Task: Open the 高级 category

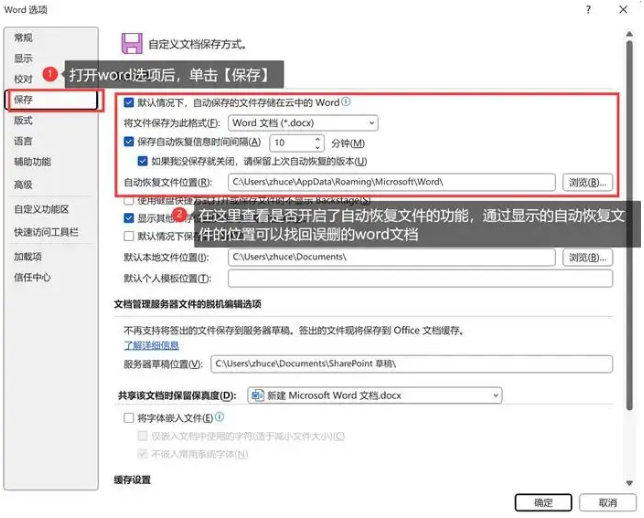Action: [x=23, y=184]
